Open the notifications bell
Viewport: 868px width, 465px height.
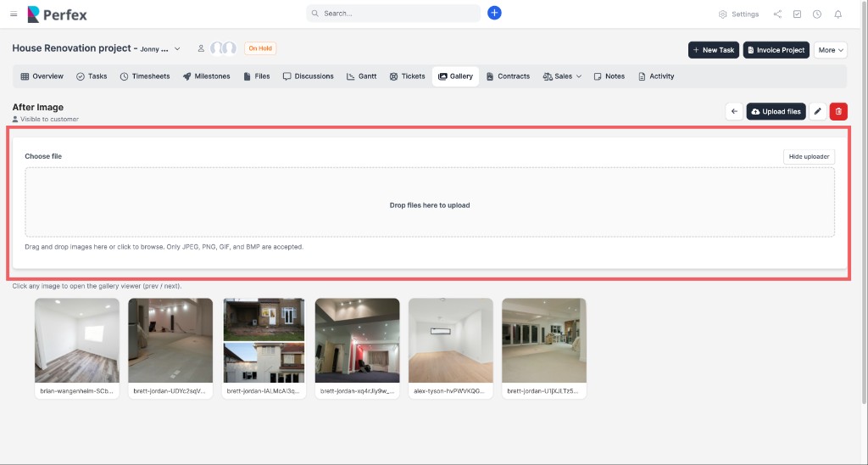tap(837, 14)
